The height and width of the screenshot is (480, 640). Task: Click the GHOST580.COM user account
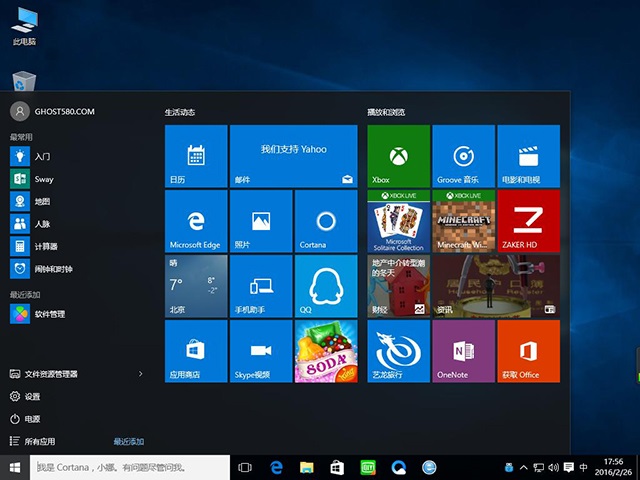pyautogui.click(x=50, y=111)
